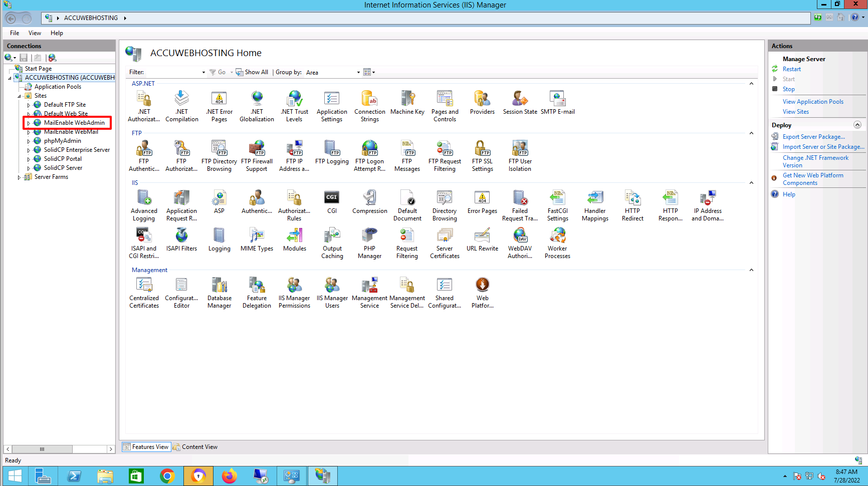
Task: Open FastCGI Settings
Action: (x=557, y=205)
